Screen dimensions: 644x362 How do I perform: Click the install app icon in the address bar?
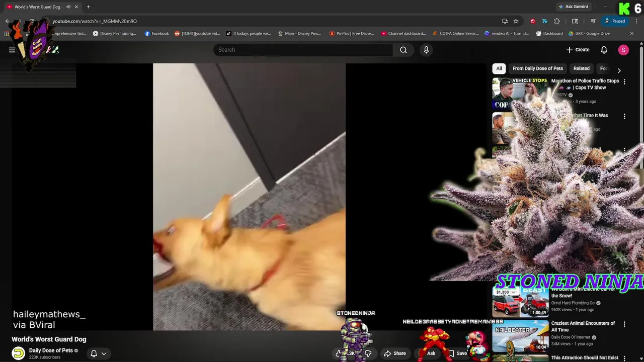click(505, 21)
